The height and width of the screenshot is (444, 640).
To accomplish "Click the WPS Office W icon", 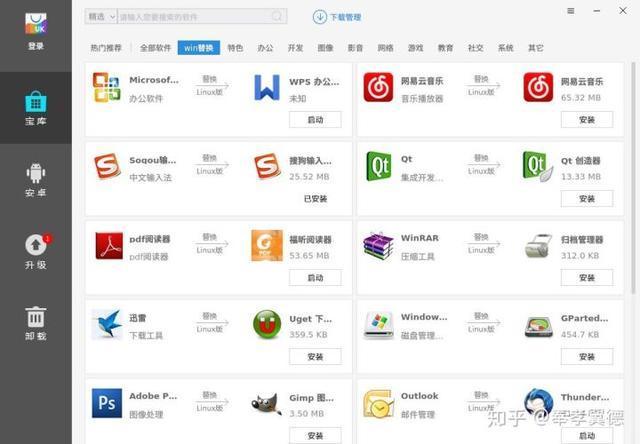I will coord(267,87).
